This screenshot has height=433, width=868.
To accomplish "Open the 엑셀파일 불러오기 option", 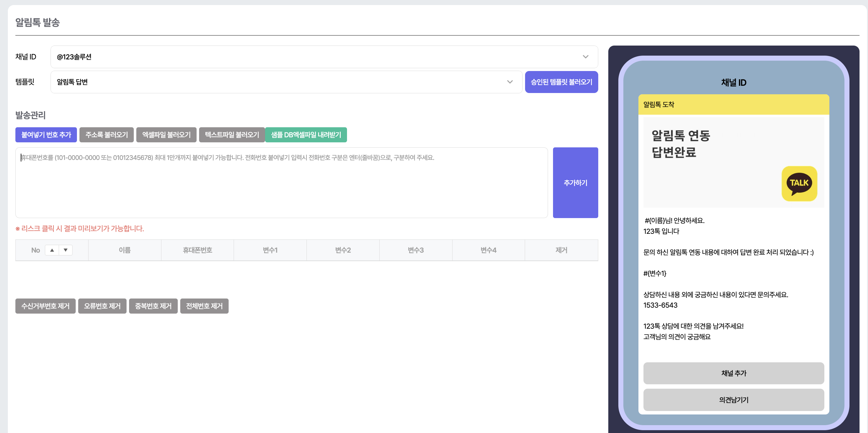I will coord(166,134).
